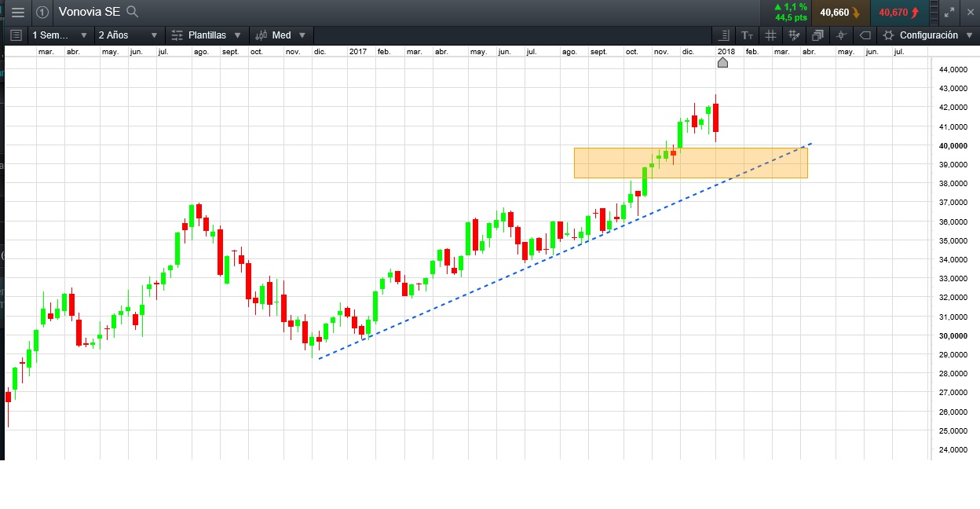The height and width of the screenshot is (509, 980).
Task: Click the price label tag icon
Action: 865,35
